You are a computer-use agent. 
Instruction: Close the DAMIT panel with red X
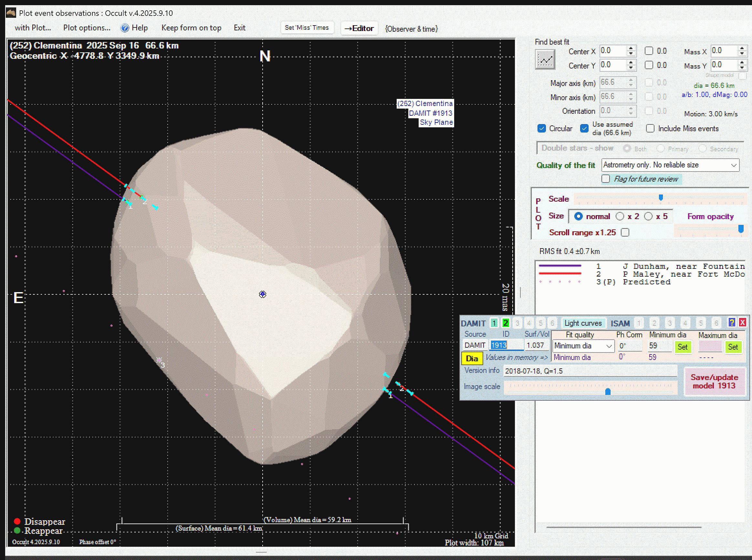pos(742,322)
